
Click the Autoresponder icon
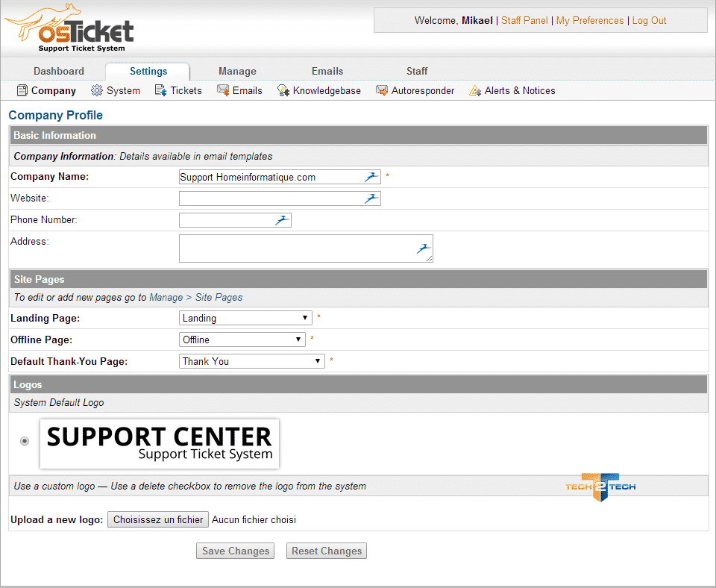[382, 91]
